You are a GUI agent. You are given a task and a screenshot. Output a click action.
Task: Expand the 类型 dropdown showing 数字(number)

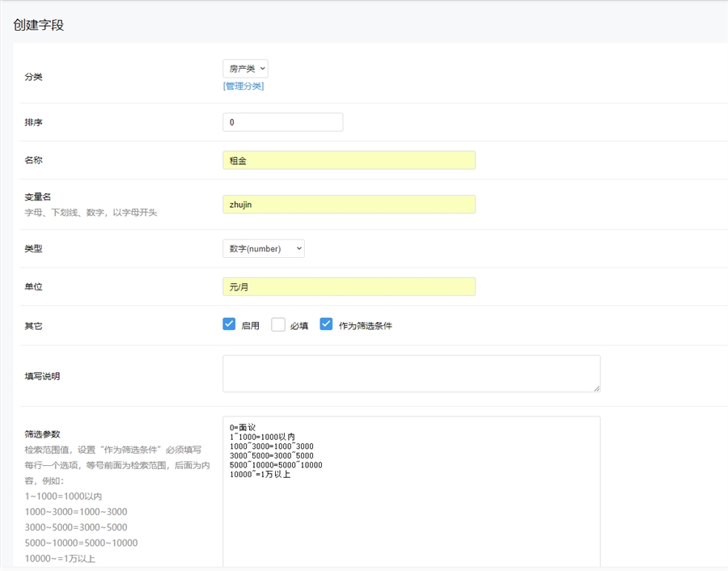[x=264, y=248]
